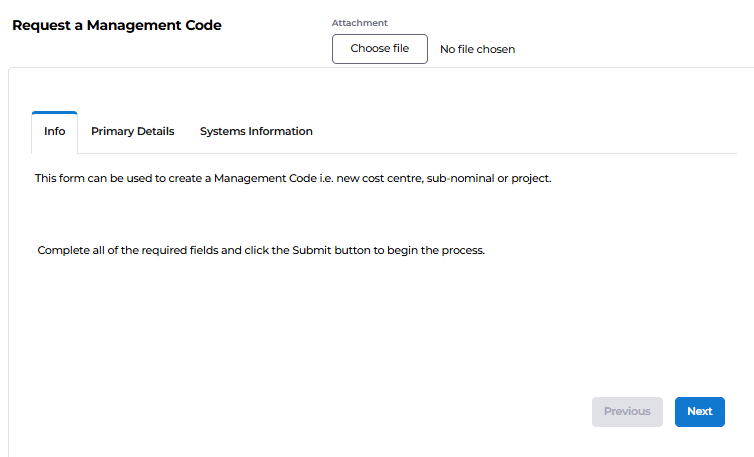Go to the Next form step
The image size is (754, 457).
pyautogui.click(x=700, y=411)
